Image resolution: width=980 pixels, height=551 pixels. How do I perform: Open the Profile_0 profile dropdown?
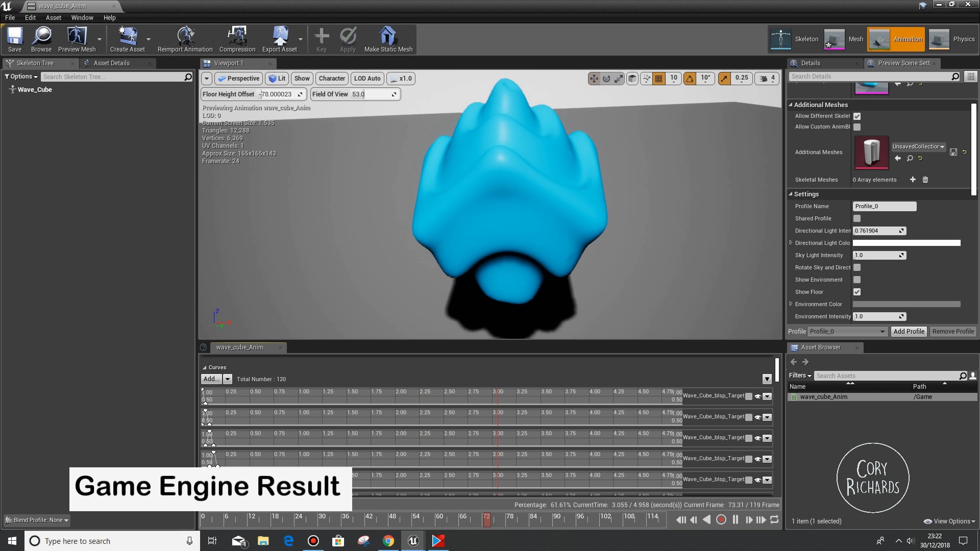[847, 332]
